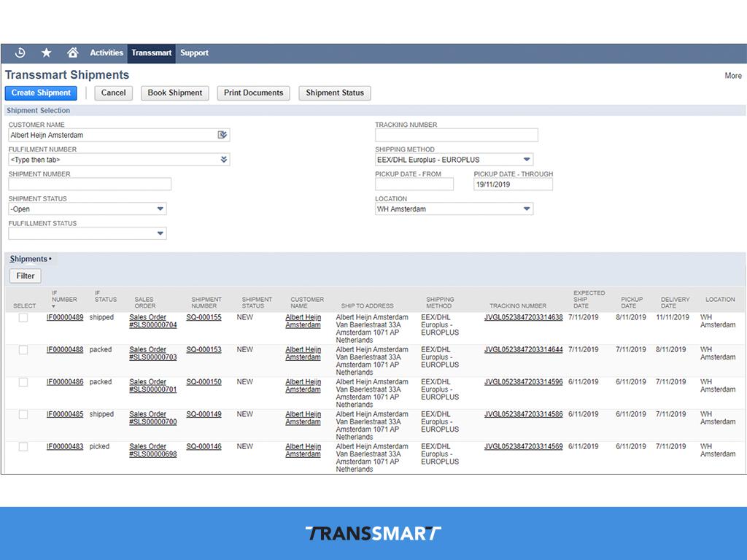The width and height of the screenshot is (747, 560).
Task: Click the Customer Name field picker icon
Action: [x=222, y=135]
